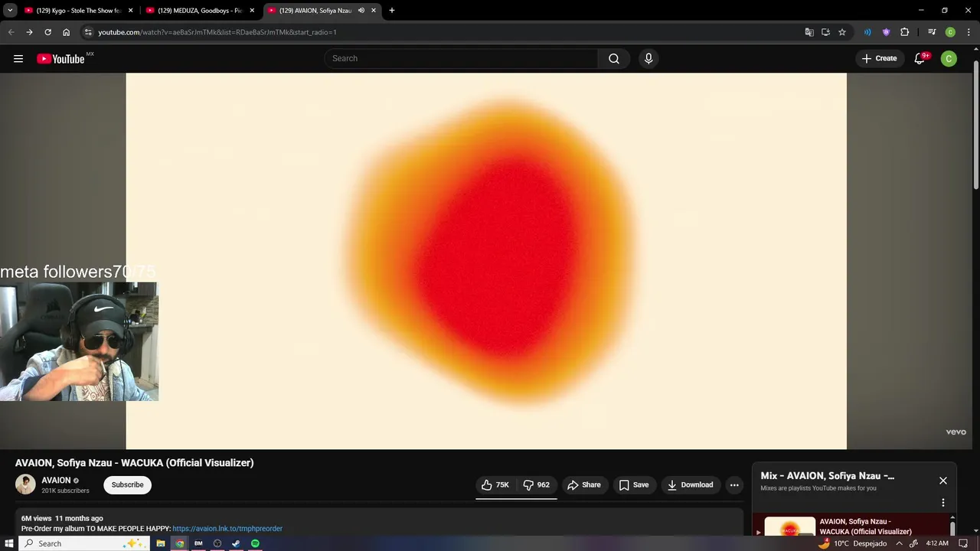Open Chrome three-dot menu

point(968,32)
